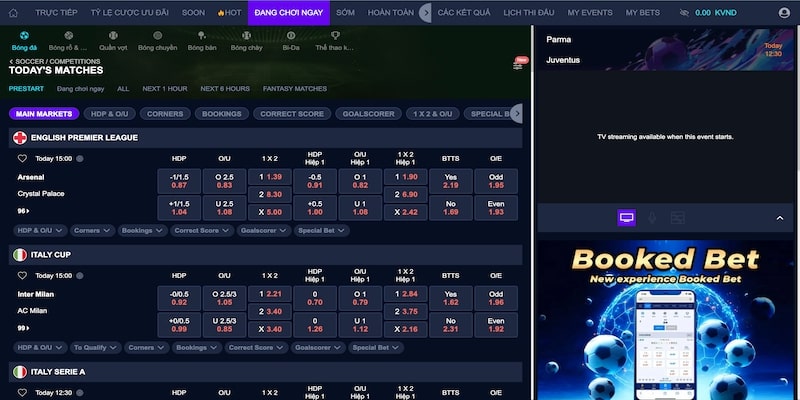Screen dimensions: 800x400
Task: Favorite the Arsenal vs Crystal Palace match
Action: pyautogui.click(x=22, y=158)
